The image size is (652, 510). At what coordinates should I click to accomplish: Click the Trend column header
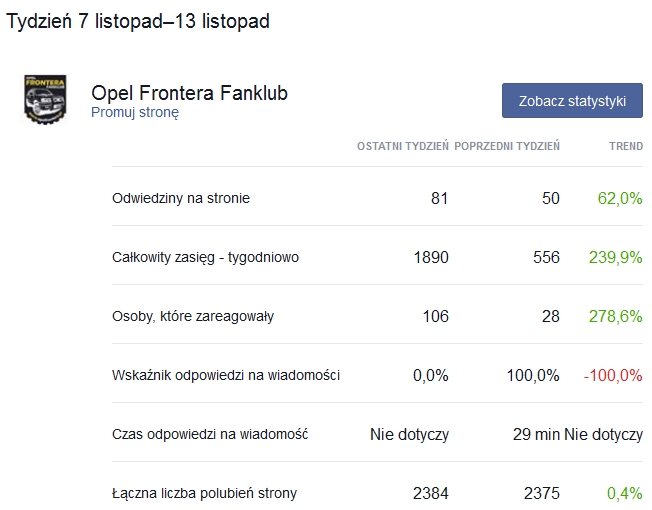click(x=626, y=146)
